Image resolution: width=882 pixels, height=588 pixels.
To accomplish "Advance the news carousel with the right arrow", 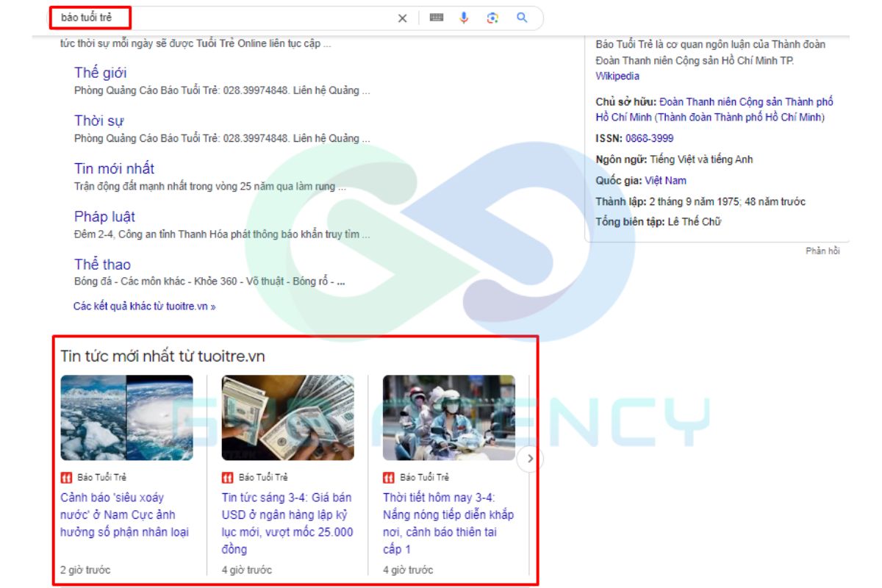I will 530,459.
